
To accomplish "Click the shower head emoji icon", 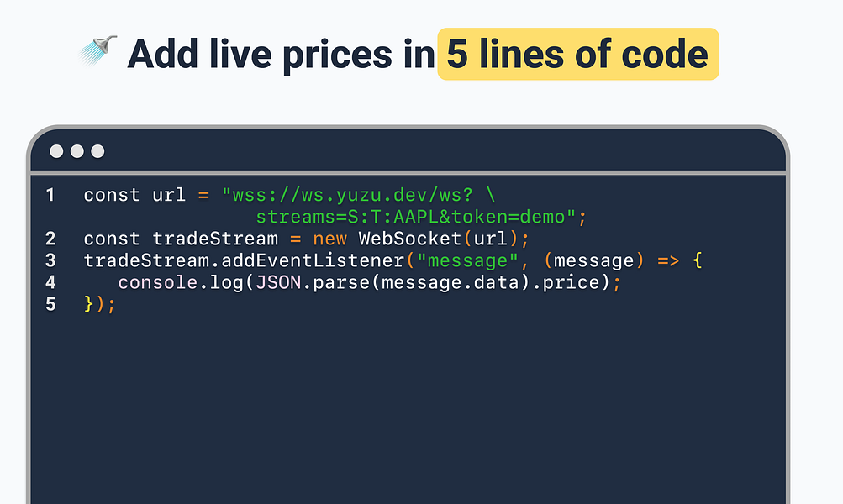I will [x=97, y=51].
